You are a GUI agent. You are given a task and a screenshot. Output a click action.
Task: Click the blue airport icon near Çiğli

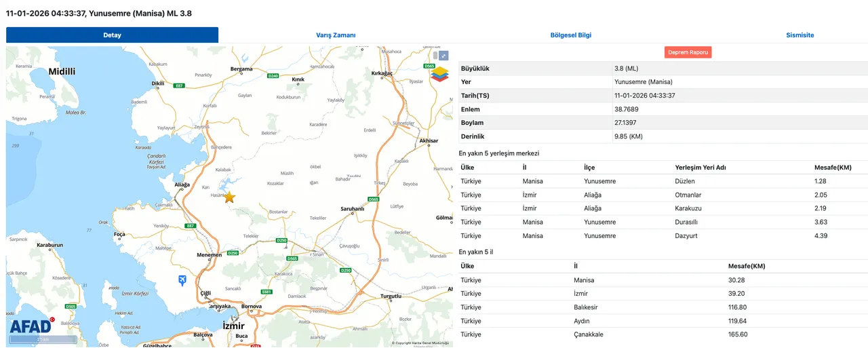click(182, 280)
